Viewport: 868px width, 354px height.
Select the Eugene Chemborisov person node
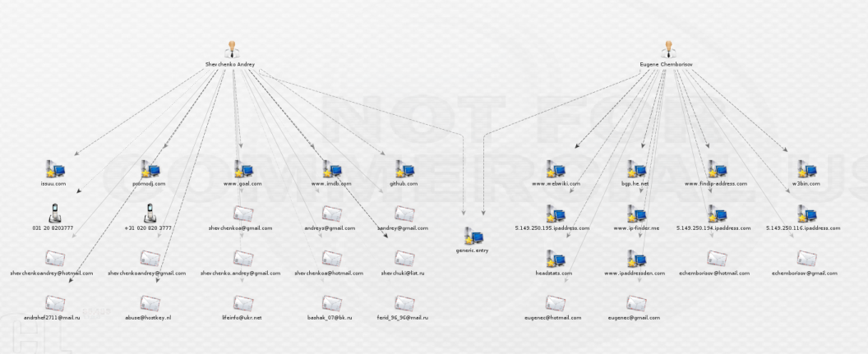pos(668,49)
